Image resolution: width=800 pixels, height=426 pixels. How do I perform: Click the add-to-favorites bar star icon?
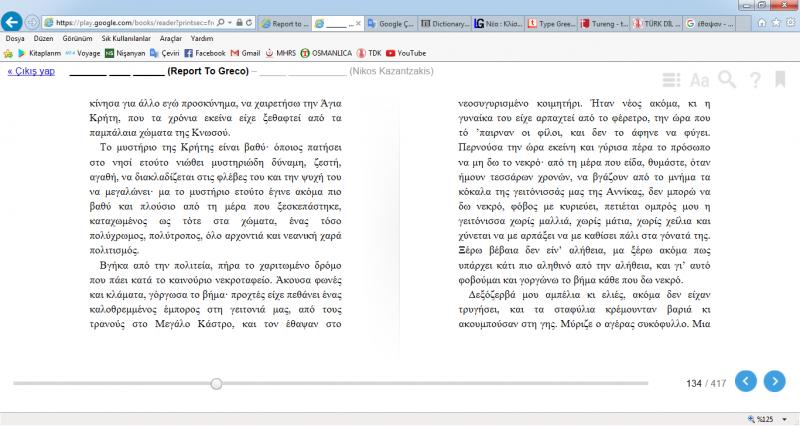(8, 53)
